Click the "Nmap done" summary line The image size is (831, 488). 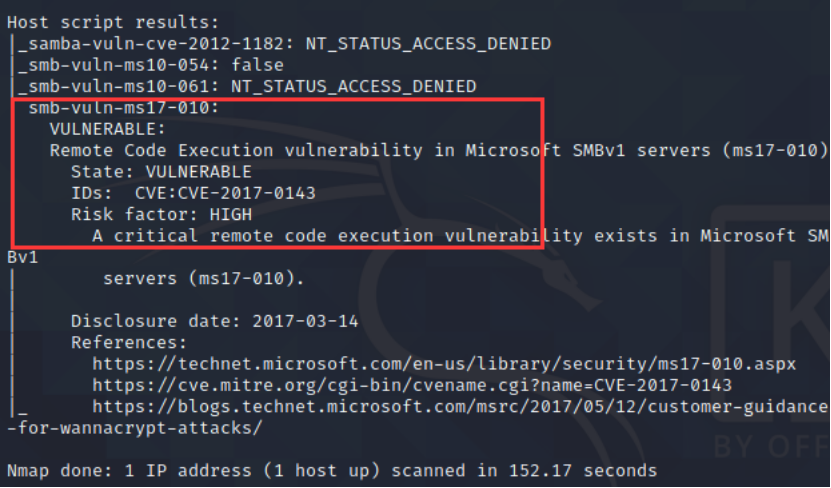[x=330, y=470]
